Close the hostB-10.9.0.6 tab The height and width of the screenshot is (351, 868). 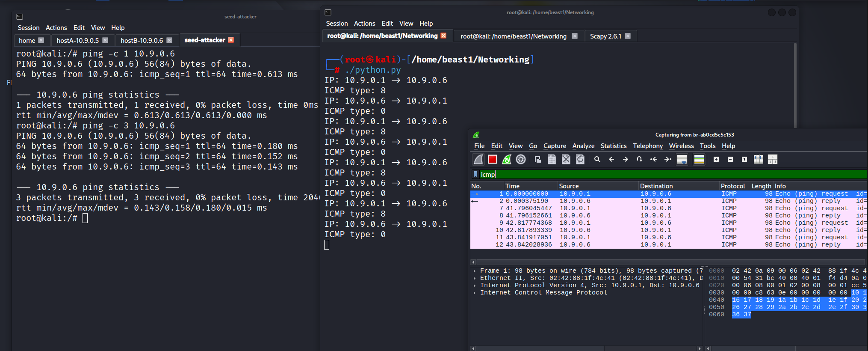tap(169, 40)
